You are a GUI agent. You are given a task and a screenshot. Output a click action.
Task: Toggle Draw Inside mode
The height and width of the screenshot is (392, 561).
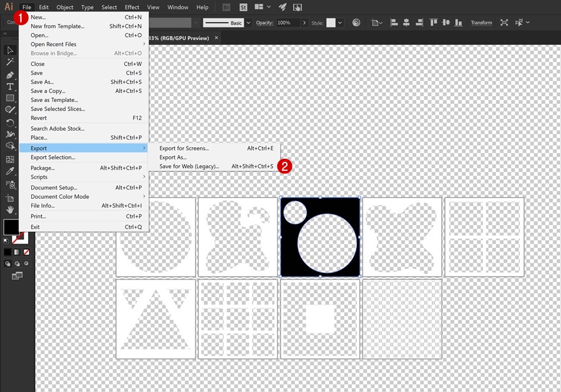click(x=26, y=264)
